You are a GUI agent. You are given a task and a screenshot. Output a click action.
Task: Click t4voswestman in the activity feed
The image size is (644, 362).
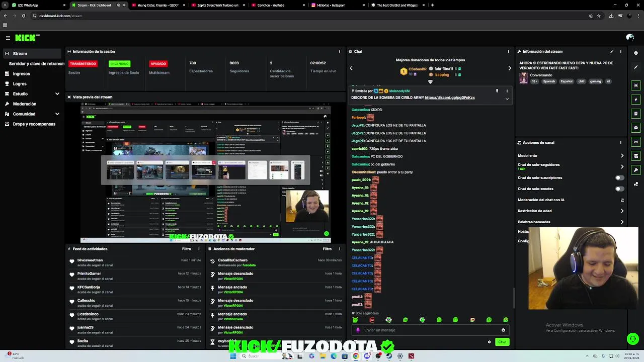[90, 260]
